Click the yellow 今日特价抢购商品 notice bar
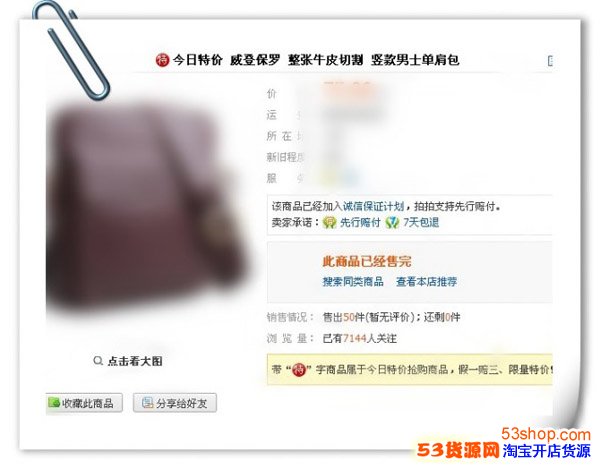The image size is (600, 469). point(410,370)
